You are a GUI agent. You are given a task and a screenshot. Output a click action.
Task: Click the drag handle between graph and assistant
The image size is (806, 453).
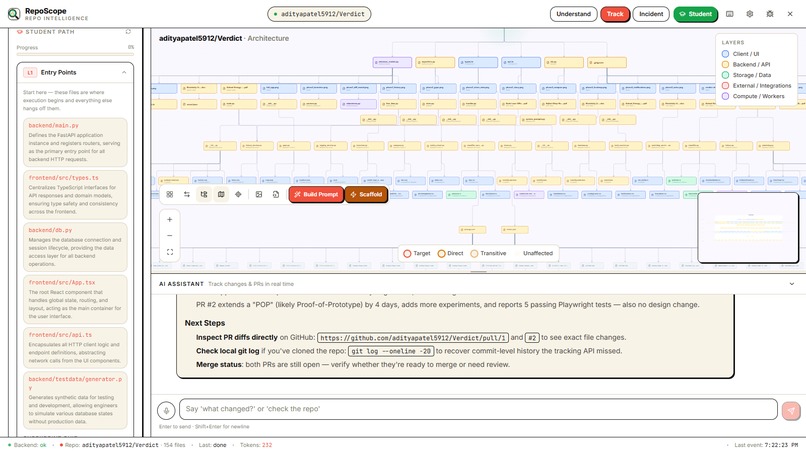pos(479,271)
